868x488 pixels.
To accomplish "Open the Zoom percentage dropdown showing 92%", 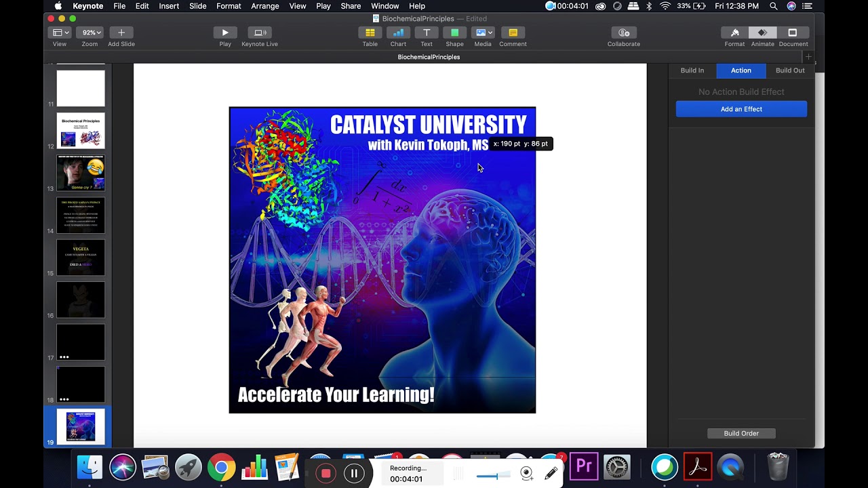I will tap(90, 33).
